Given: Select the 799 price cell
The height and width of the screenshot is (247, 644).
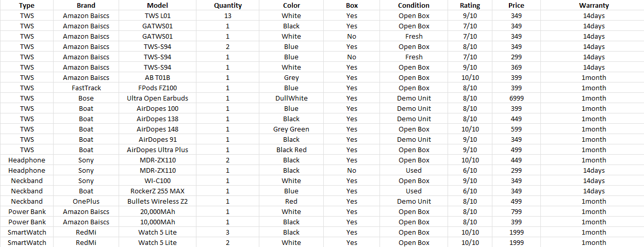Looking at the screenshot, I should (x=516, y=212).
